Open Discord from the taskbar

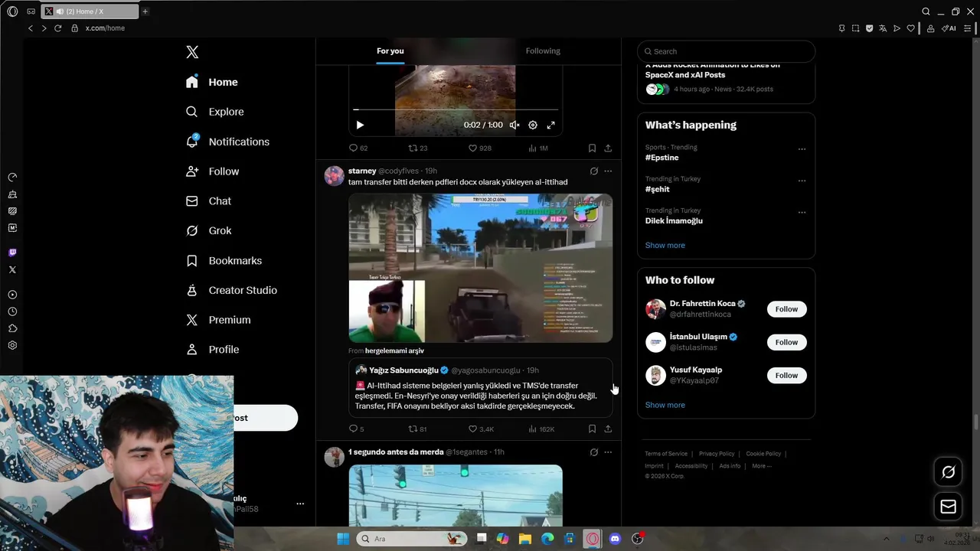click(615, 539)
